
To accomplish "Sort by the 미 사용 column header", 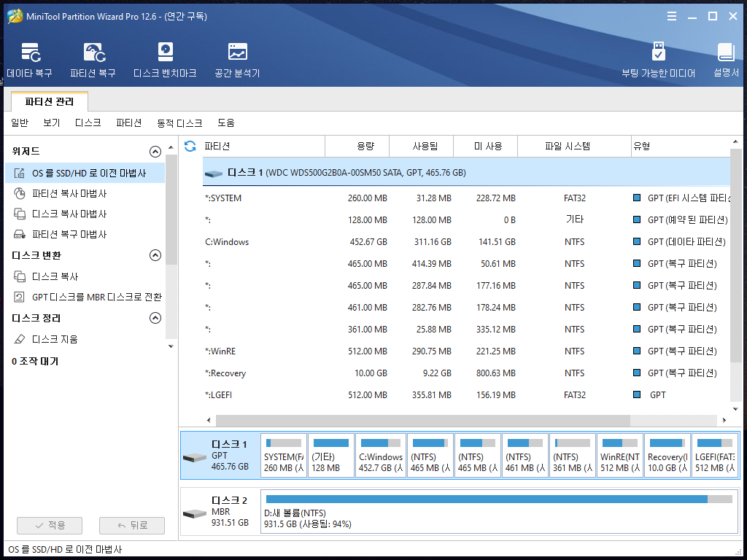I will tap(485, 146).
